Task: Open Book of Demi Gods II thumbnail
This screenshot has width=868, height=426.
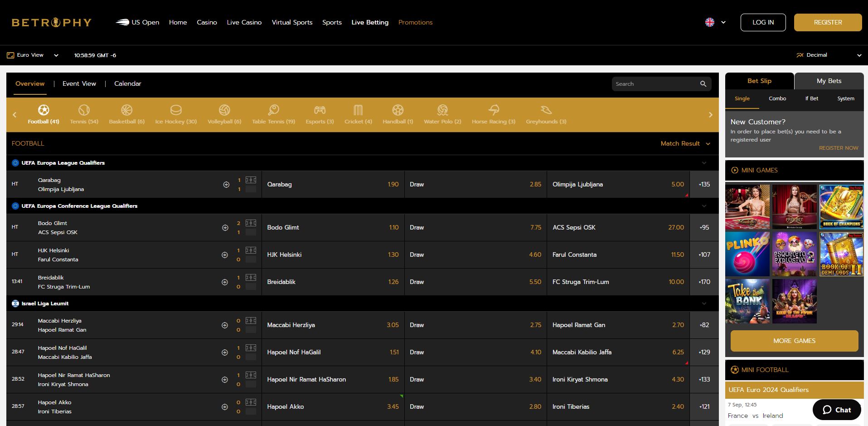Action: [x=842, y=254]
